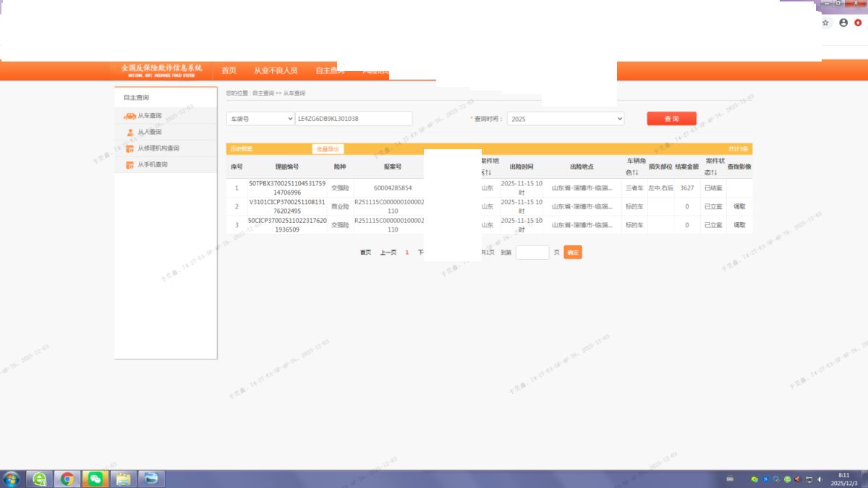Click the red Chrome update icon
Screen dimensions: 868x488
[x=858, y=23]
